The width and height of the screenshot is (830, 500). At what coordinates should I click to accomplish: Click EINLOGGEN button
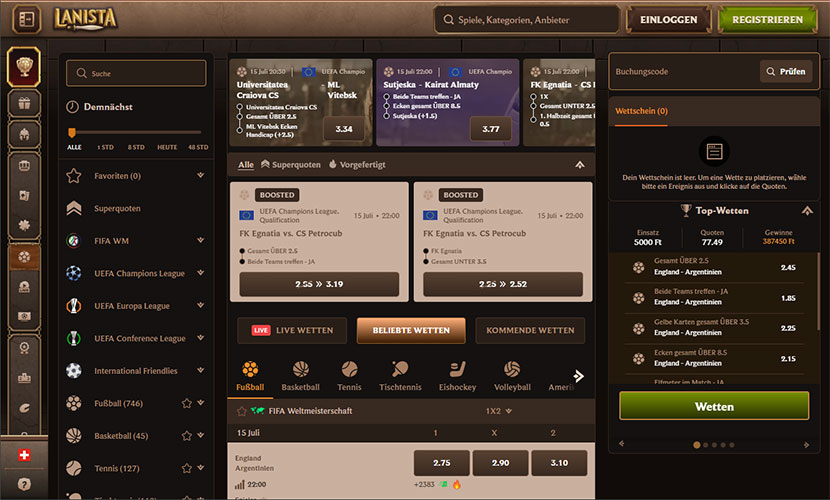[x=669, y=20]
